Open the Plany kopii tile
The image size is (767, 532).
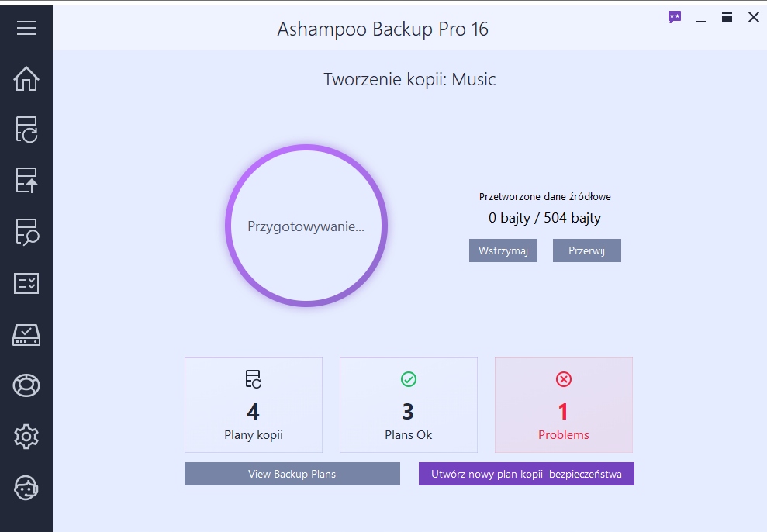[x=254, y=405]
